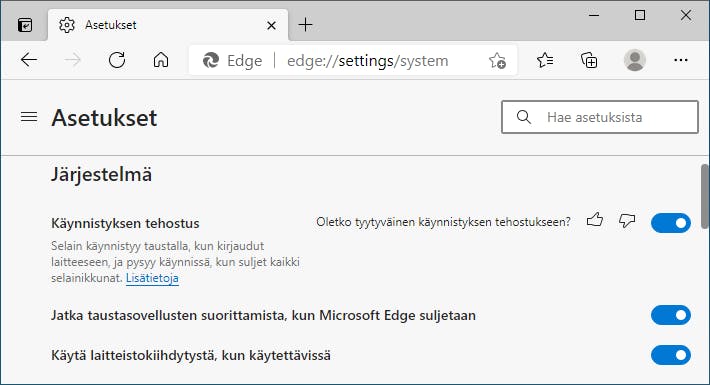
Task: Open the Collections icon
Action: point(589,60)
